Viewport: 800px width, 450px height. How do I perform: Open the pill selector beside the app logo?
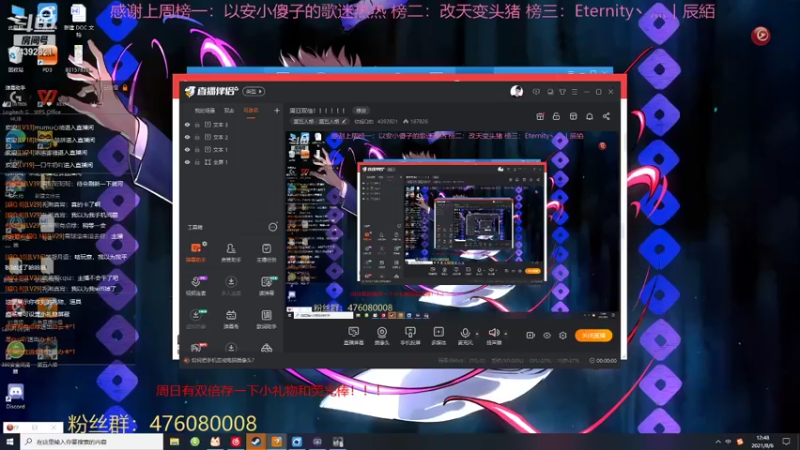254,91
